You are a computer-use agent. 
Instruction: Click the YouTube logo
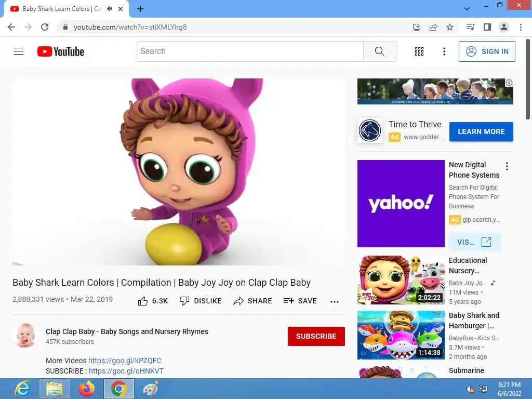(x=61, y=51)
